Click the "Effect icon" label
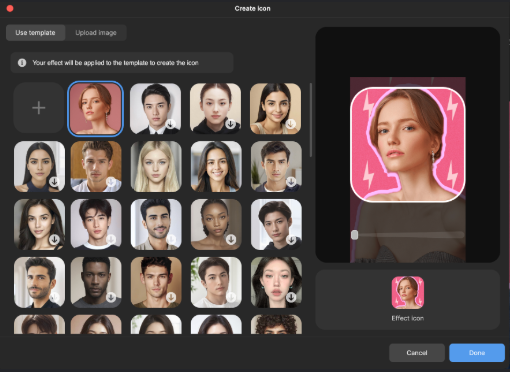 [408, 318]
